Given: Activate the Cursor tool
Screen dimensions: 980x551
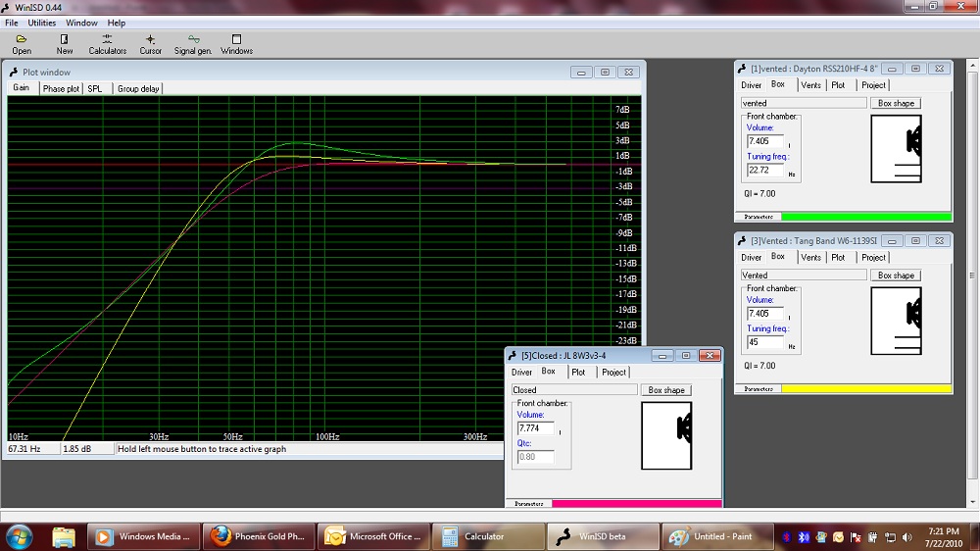Looking at the screenshot, I should click(150, 44).
